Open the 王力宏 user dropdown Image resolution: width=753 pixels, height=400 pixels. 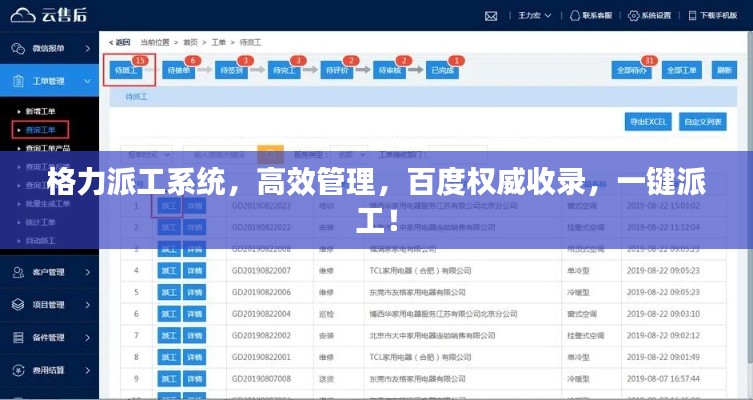534,15
